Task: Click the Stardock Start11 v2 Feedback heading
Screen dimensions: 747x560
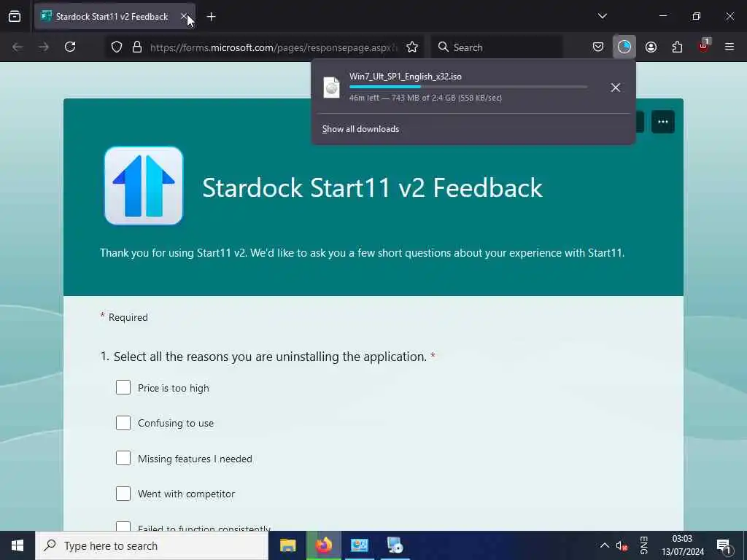Action: 372,187
